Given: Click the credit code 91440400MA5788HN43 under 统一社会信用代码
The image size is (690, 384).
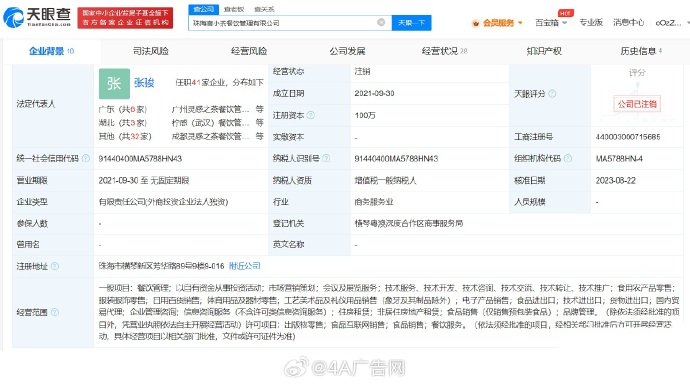Looking at the screenshot, I should pyautogui.click(x=140, y=158).
